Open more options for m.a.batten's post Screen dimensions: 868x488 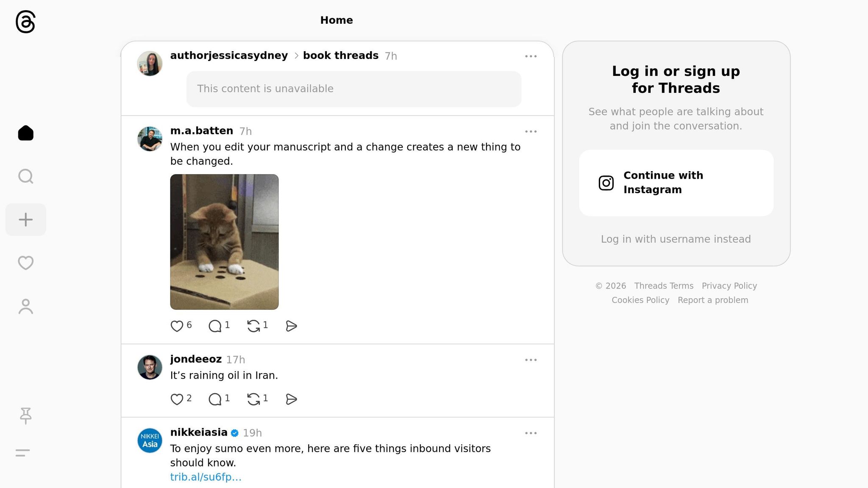coord(531,132)
